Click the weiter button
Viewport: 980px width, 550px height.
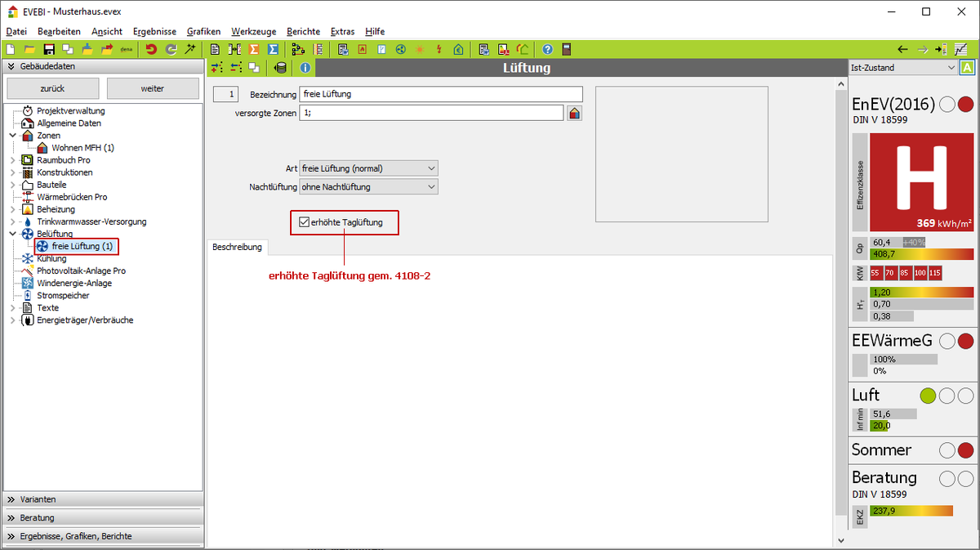tap(153, 88)
